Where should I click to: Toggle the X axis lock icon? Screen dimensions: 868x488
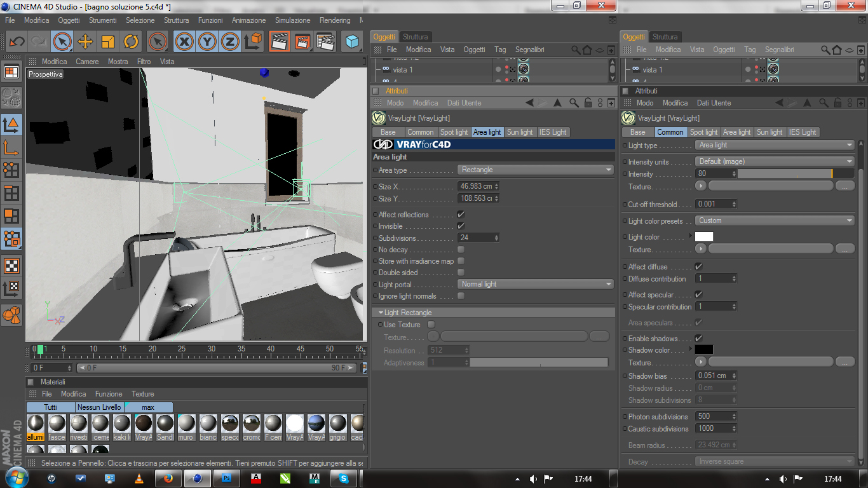tap(184, 42)
